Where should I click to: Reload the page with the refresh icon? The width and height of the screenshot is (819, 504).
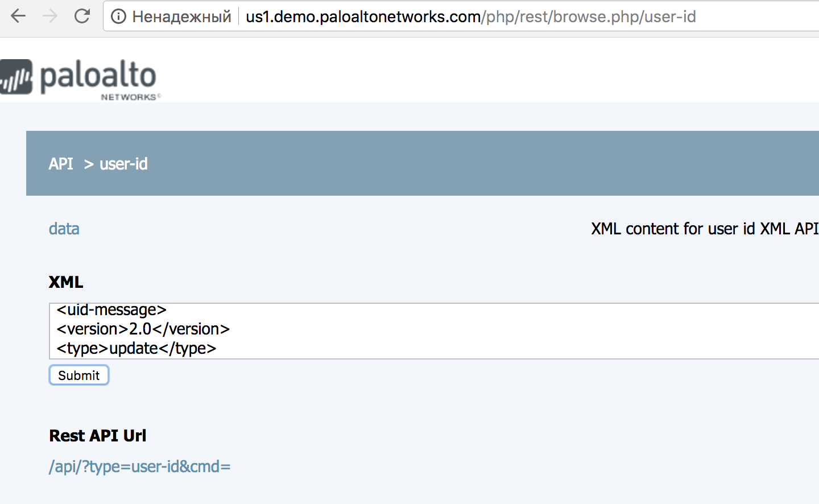click(x=82, y=16)
